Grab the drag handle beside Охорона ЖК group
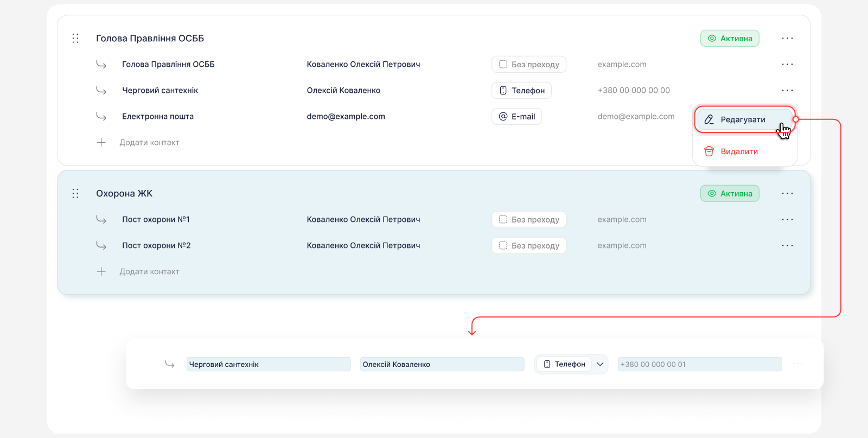 (x=75, y=193)
